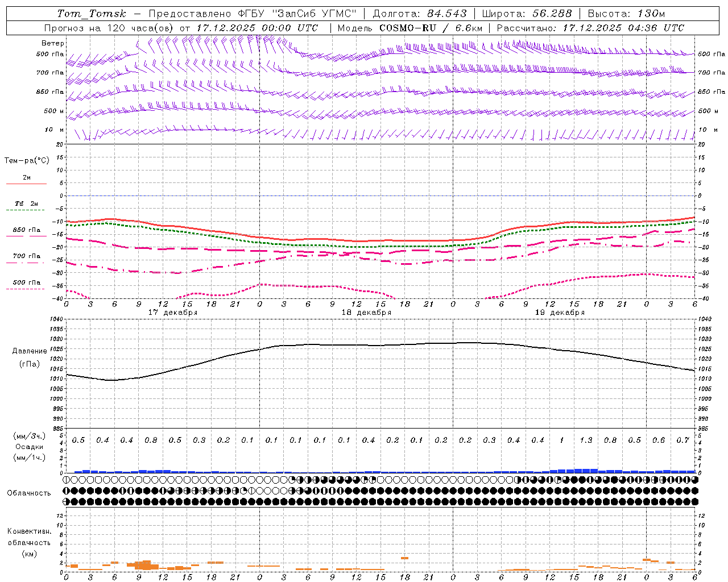Select the Долгота 84.543 longitude field
This screenshot has width=728, height=582.
tap(420, 14)
